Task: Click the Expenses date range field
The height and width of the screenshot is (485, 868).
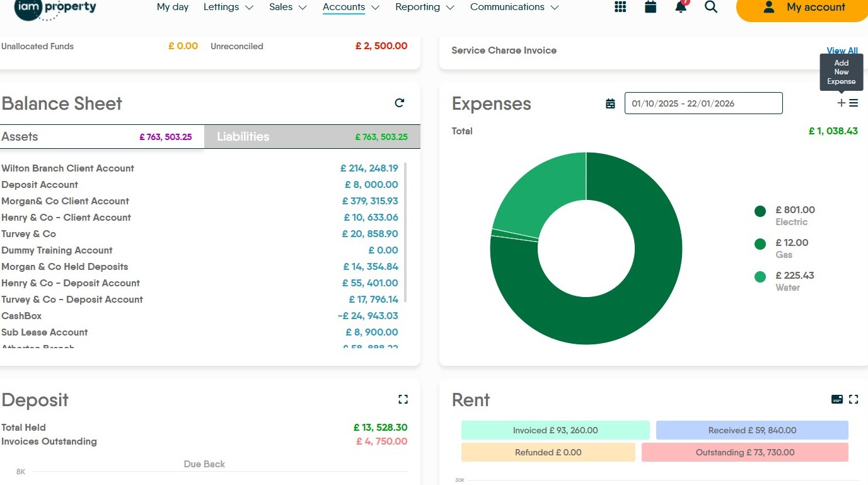Action: click(703, 103)
